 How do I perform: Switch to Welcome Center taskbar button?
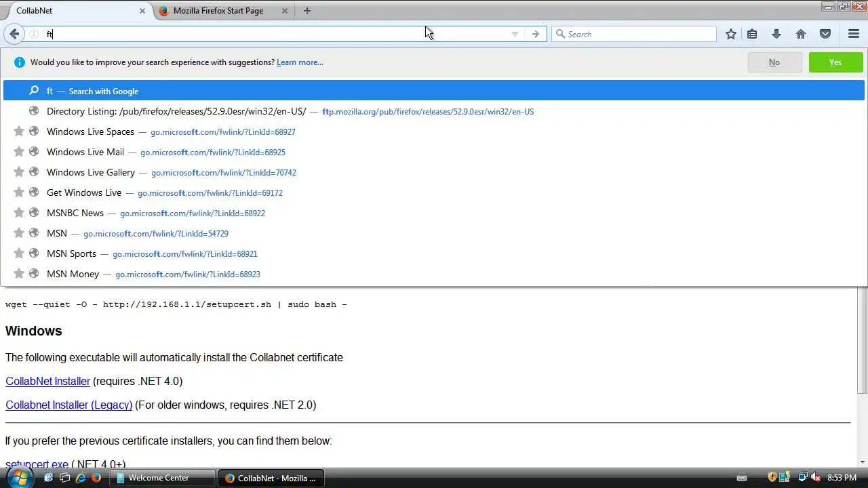[163, 478]
